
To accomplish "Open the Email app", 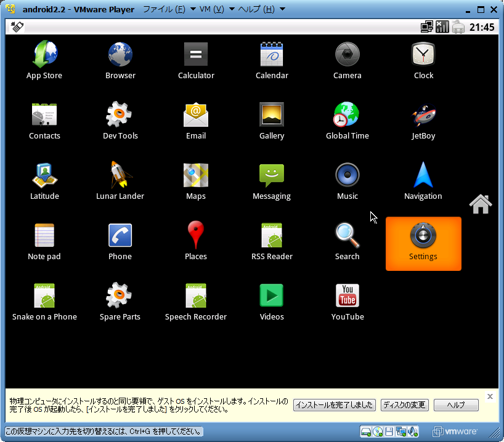I will 196,121.
